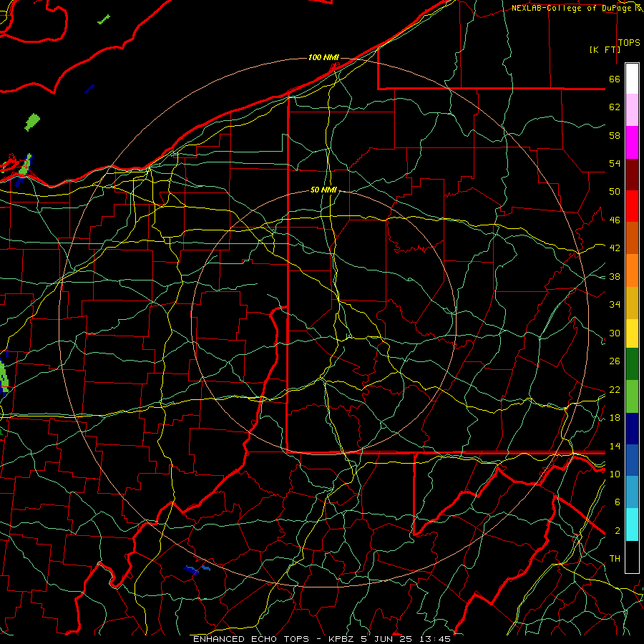
Task: Click the '18' legend value
Action: (x=615, y=418)
